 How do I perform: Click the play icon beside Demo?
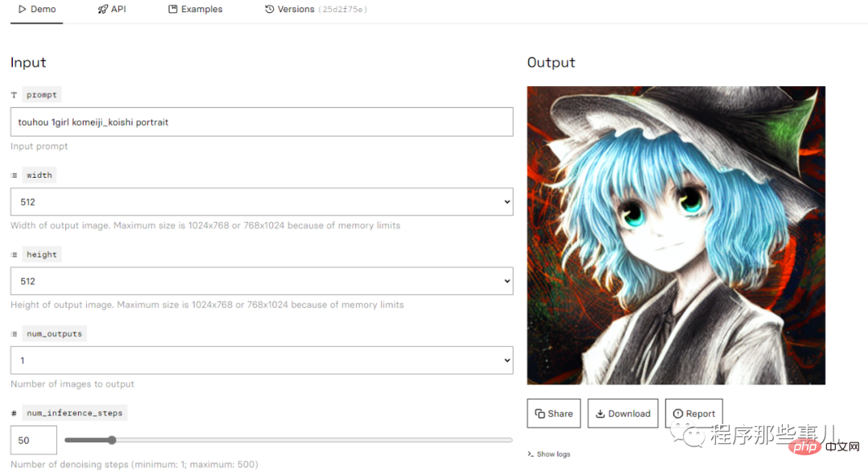pos(23,9)
